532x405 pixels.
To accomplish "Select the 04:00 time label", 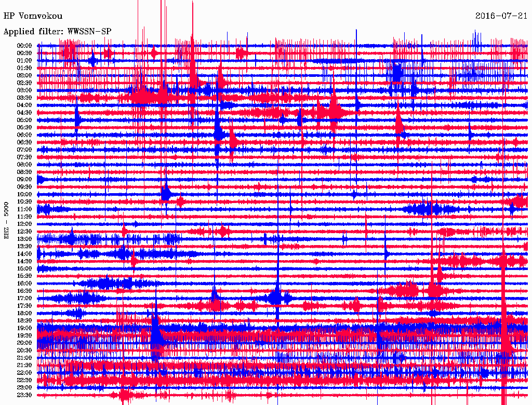I will [24, 105].
